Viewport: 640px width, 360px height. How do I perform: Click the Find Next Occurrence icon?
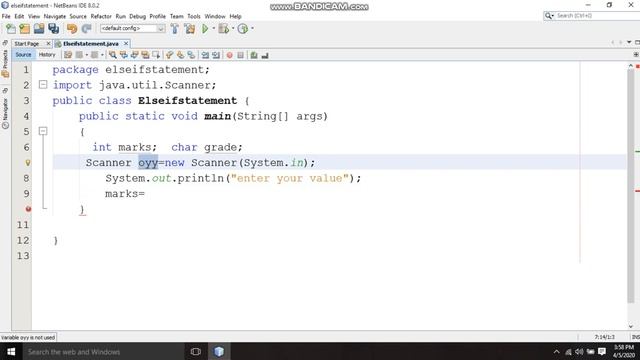134,55
